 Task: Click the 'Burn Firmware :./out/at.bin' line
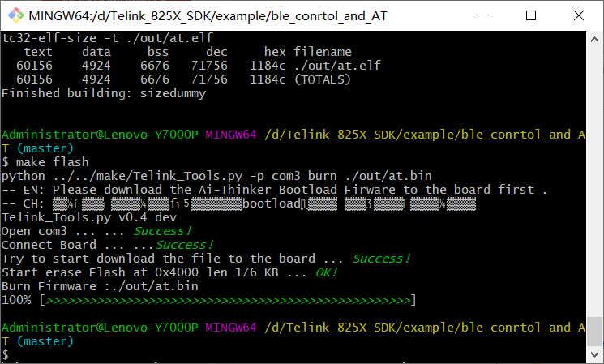101,286
